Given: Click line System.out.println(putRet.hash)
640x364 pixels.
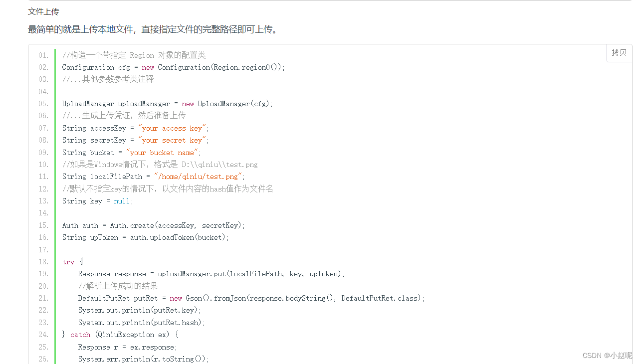Looking at the screenshot, I should [142, 323].
